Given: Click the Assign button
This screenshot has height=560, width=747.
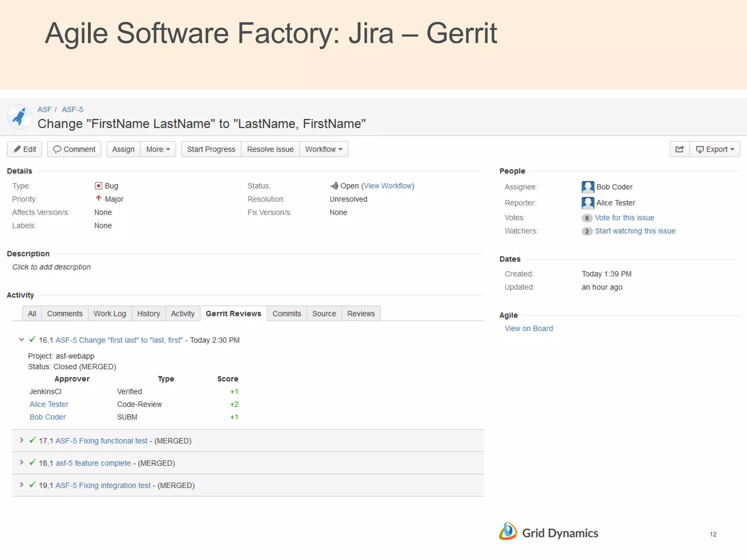Looking at the screenshot, I should pyautogui.click(x=123, y=149).
